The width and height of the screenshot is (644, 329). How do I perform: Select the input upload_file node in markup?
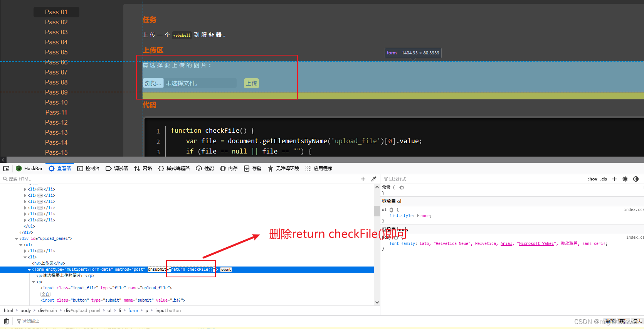point(106,288)
